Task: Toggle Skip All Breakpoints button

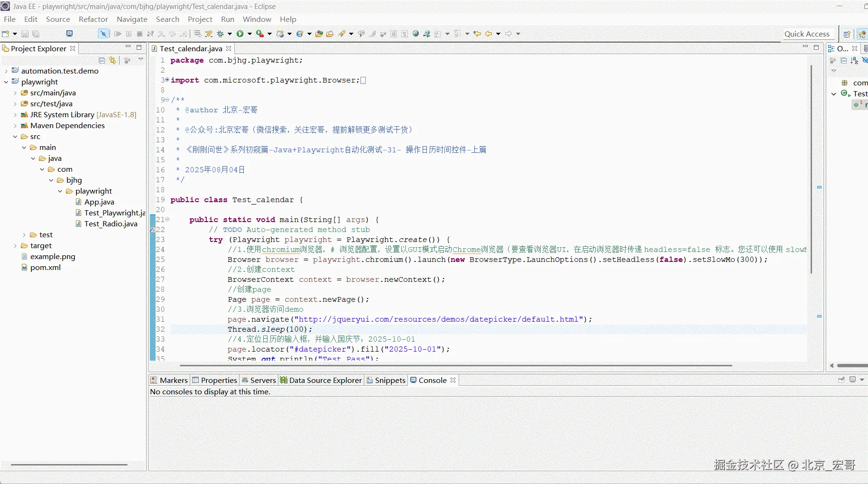Action: coord(103,34)
